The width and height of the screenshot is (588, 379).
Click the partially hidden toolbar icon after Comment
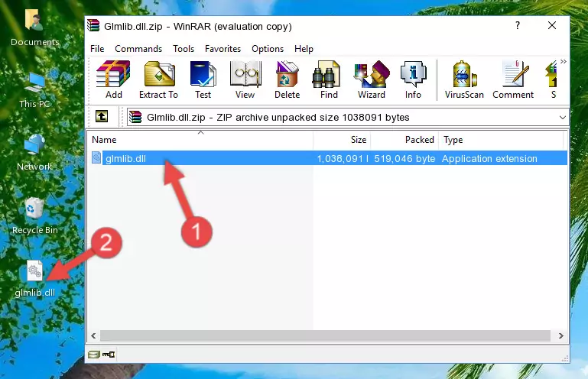coord(551,79)
